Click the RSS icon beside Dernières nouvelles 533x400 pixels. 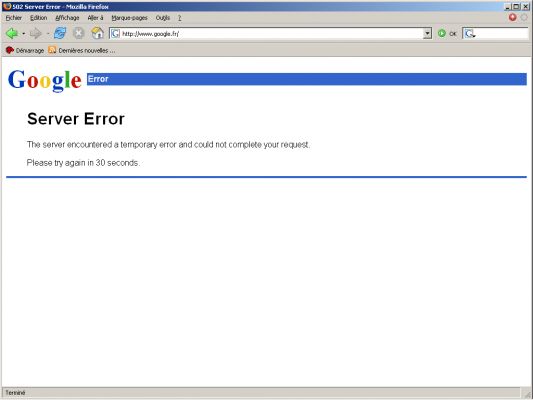[x=52, y=50]
